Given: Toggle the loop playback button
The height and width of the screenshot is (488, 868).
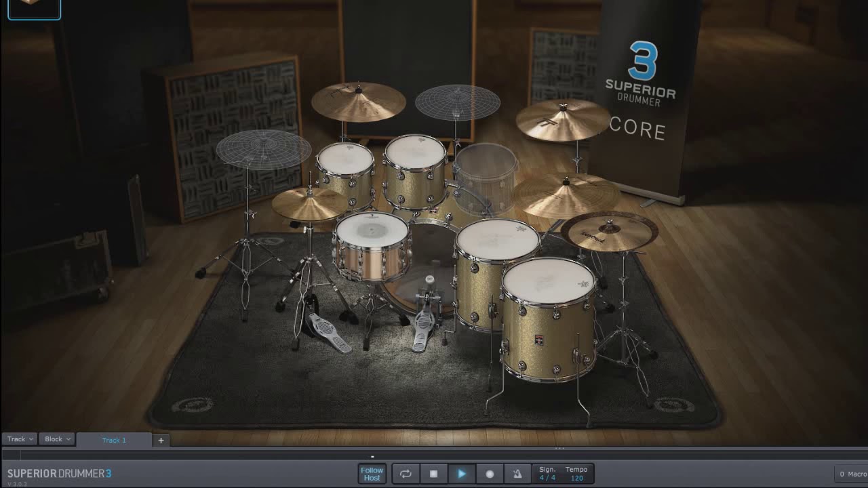Looking at the screenshot, I should click(406, 474).
